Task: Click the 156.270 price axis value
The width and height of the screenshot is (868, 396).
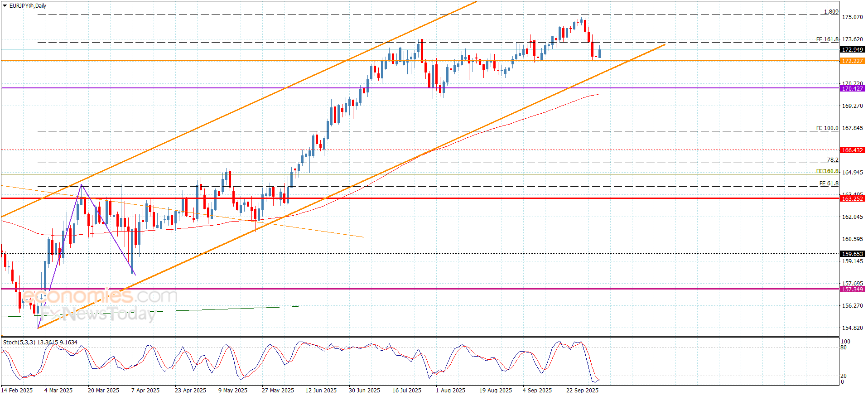Action: tap(852, 306)
